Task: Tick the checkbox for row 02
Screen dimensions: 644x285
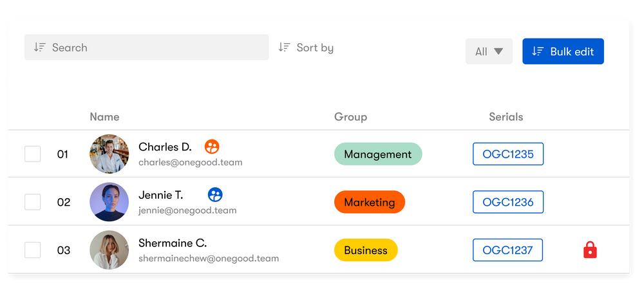Action: tap(33, 202)
